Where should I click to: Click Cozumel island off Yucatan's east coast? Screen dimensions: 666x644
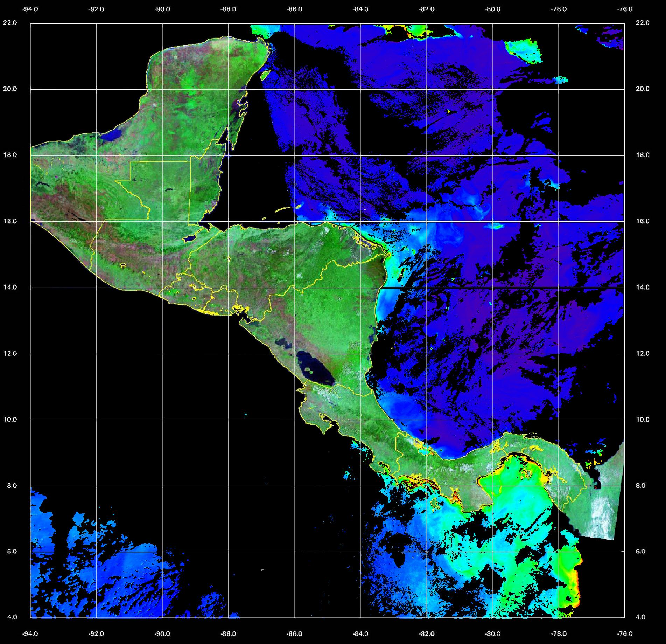tap(266, 75)
